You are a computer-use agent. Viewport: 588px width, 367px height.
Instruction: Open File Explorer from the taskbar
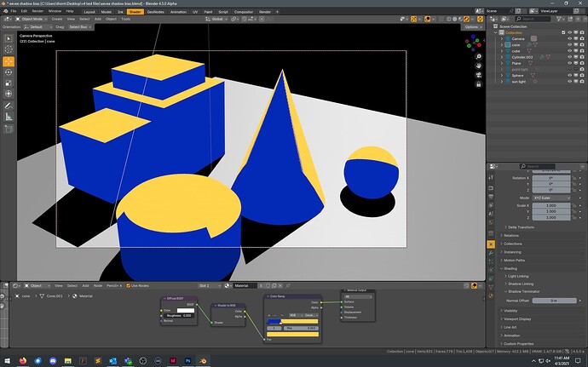68,361
